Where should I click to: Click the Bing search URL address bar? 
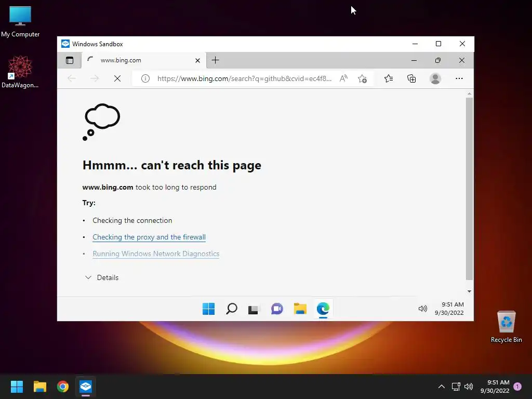tap(244, 79)
